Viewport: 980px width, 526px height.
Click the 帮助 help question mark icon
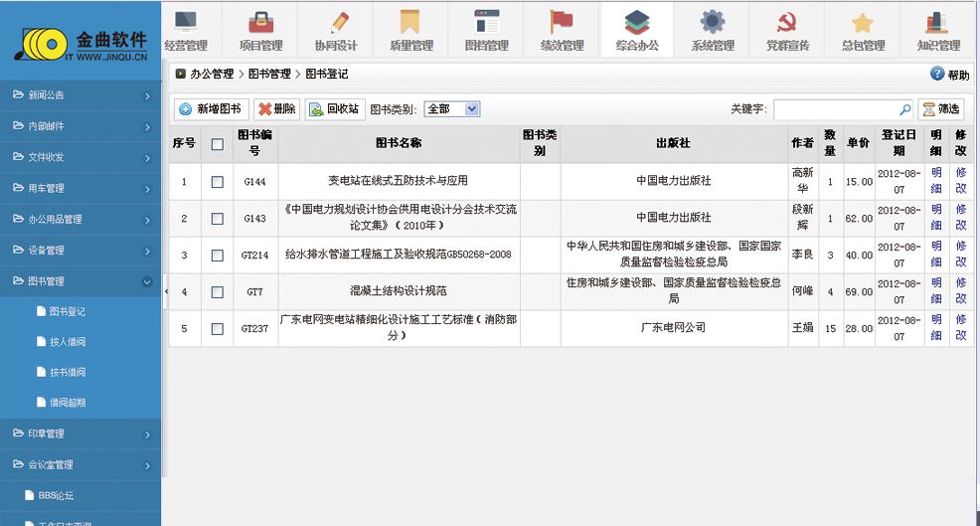tap(937, 75)
